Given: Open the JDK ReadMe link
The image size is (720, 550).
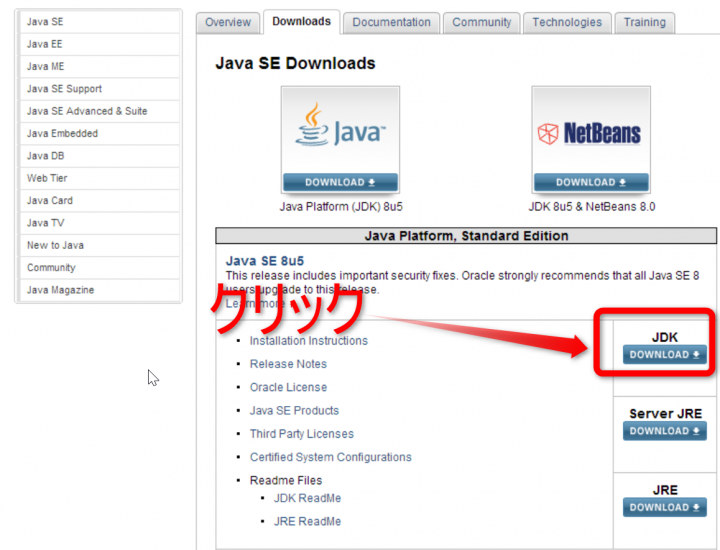Looking at the screenshot, I should point(308,498).
